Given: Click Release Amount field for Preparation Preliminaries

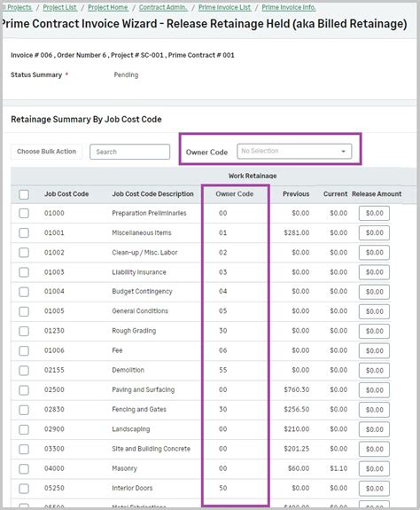Looking at the screenshot, I should tap(374, 214).
